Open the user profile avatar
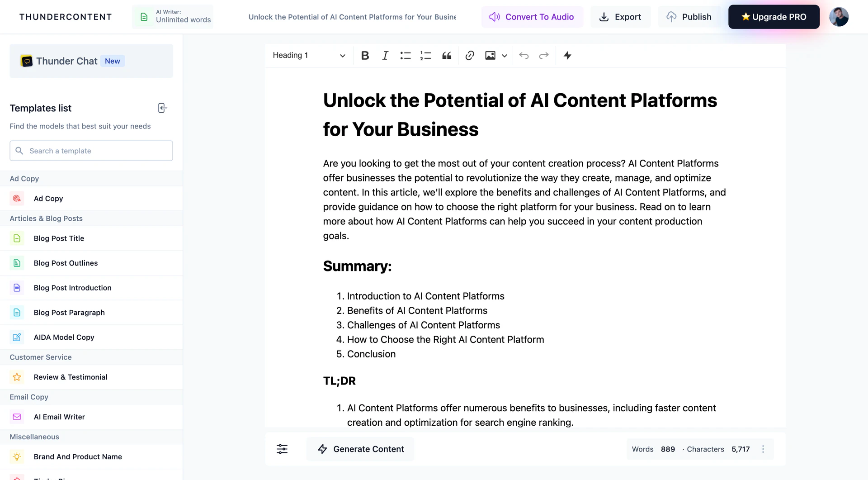Viewport: 868px width, 480px height. [x=839, y=17]
